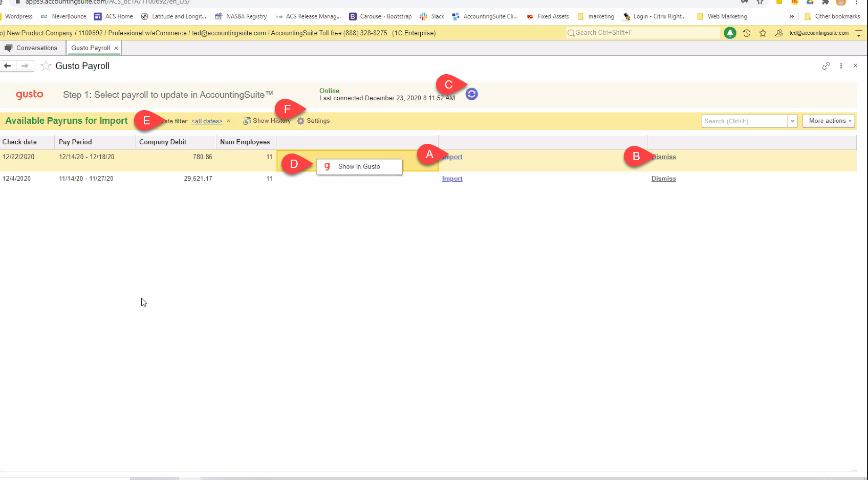Go forward with the right arrow button
Screen dimensions: 868x480
(25, 66)
